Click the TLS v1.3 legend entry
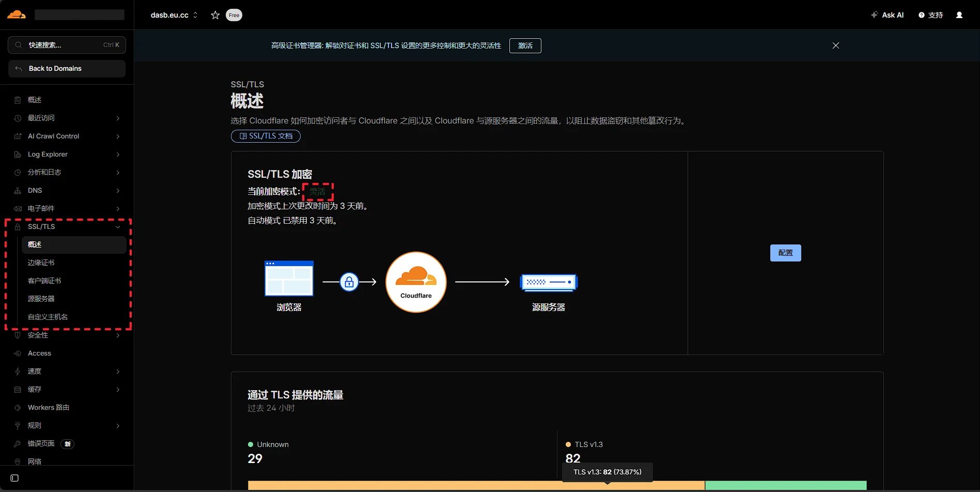Viewport: 980px width, 492px height. click(x=584, y=444)
